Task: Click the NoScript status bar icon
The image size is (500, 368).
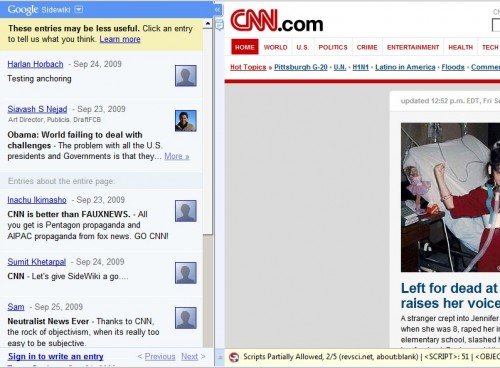Action: pyautogui.click(x=234, y=357)
